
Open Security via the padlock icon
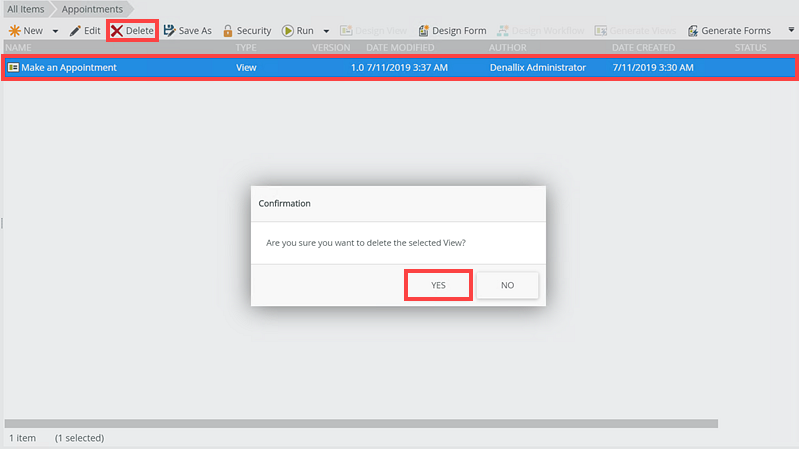(228, 31)
